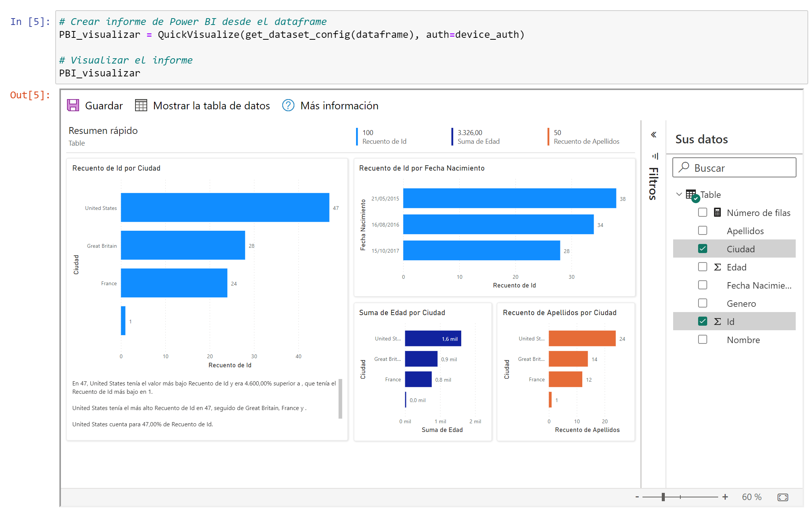Click the Más información question mark icon
Screen dimensions: 812x508
click(288, 105)
